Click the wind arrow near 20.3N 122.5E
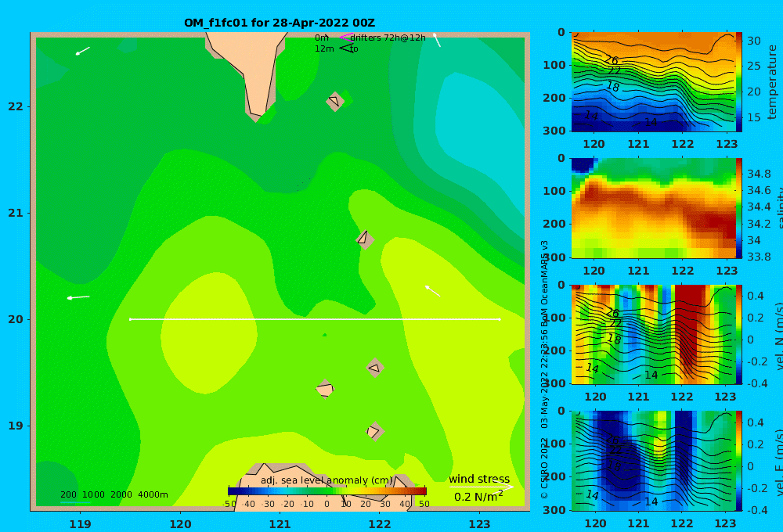The height and width of the screenshot is (532, 783). [432, 291]
